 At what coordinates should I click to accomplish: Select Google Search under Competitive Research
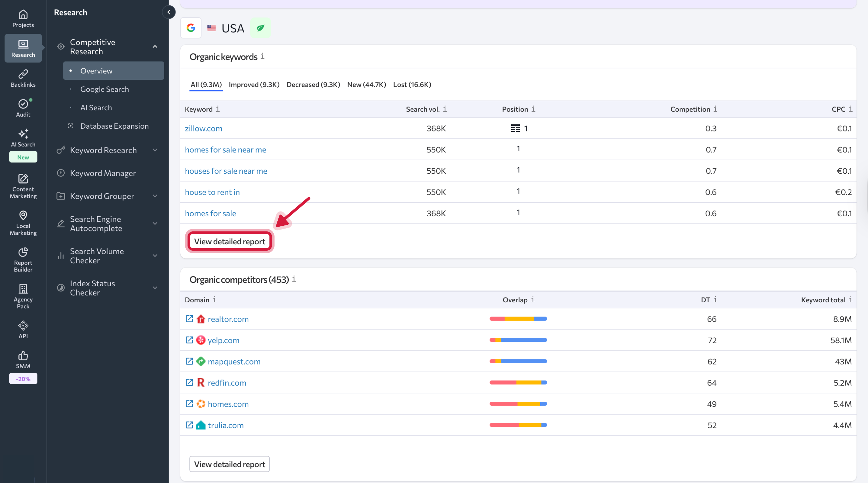pos(104,89)
